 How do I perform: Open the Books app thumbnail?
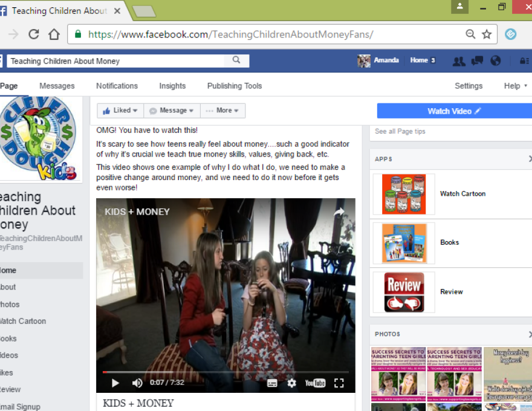[404, 243]
